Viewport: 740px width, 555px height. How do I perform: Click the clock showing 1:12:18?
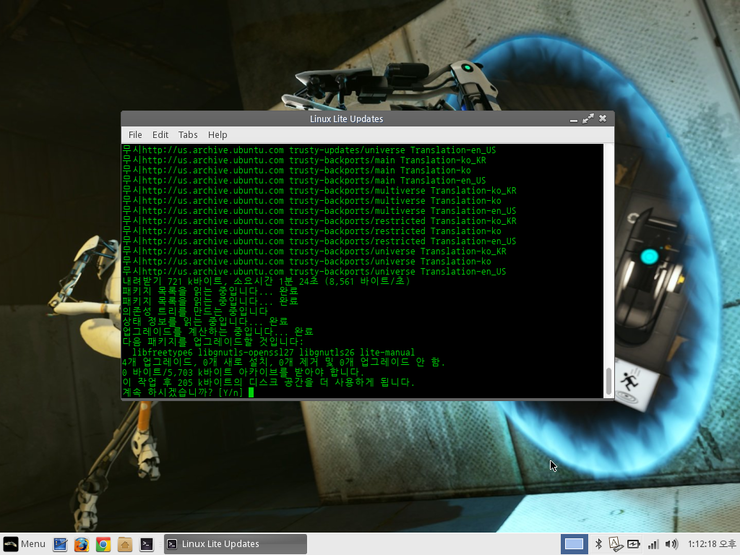pos(711,544)
